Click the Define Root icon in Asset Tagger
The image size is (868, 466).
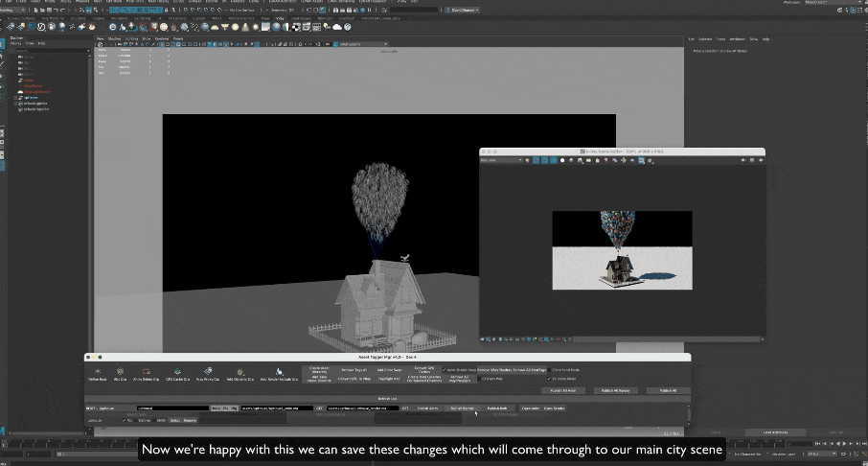[x=96, y=371]
